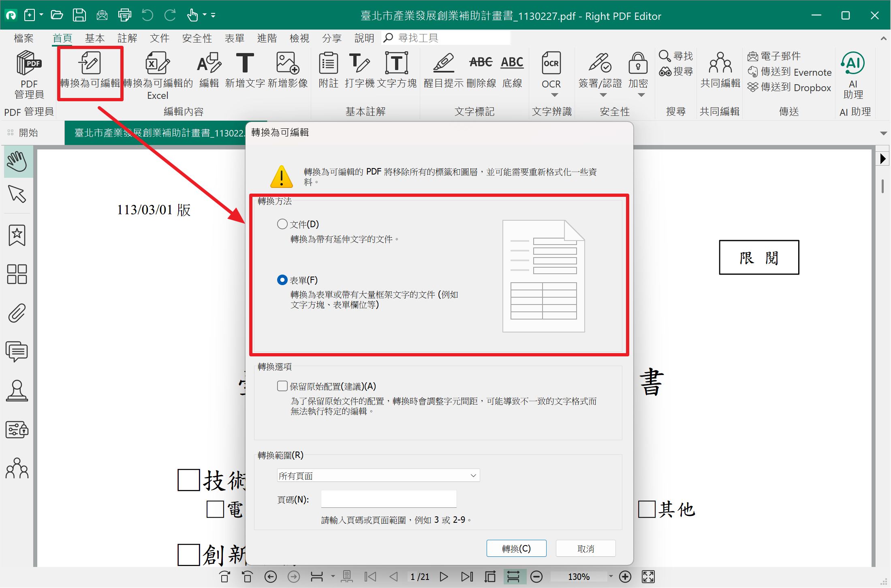Viewport: 891px width, 588px height.
Task: Open the attachments panel paperclip icon
Action: point(17,313)
